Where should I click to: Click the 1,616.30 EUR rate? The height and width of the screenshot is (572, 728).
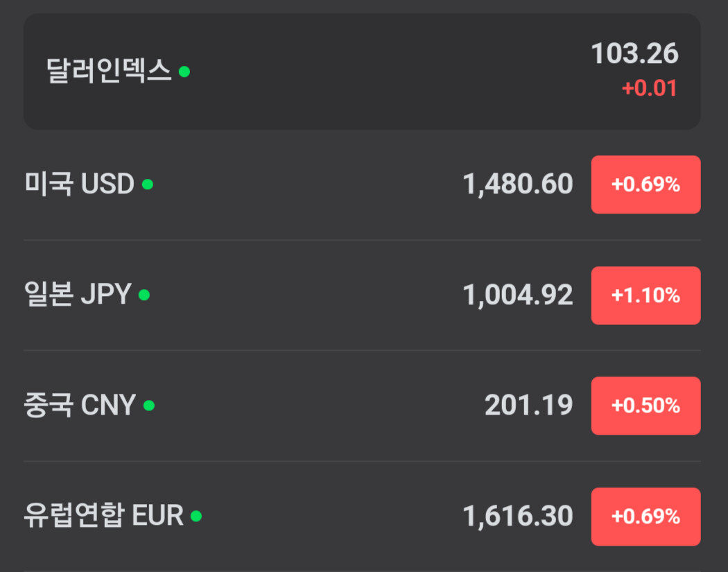point(518,517)
